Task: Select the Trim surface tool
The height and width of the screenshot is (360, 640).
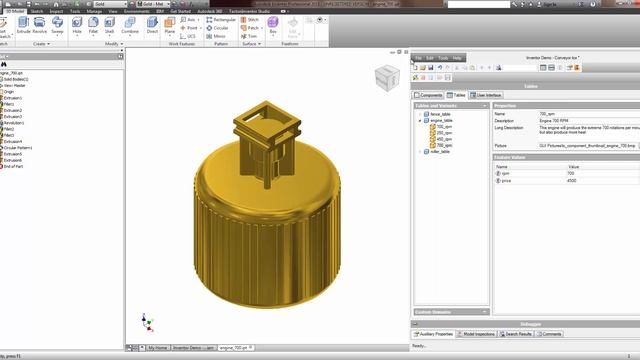Action: pos(249,36)
